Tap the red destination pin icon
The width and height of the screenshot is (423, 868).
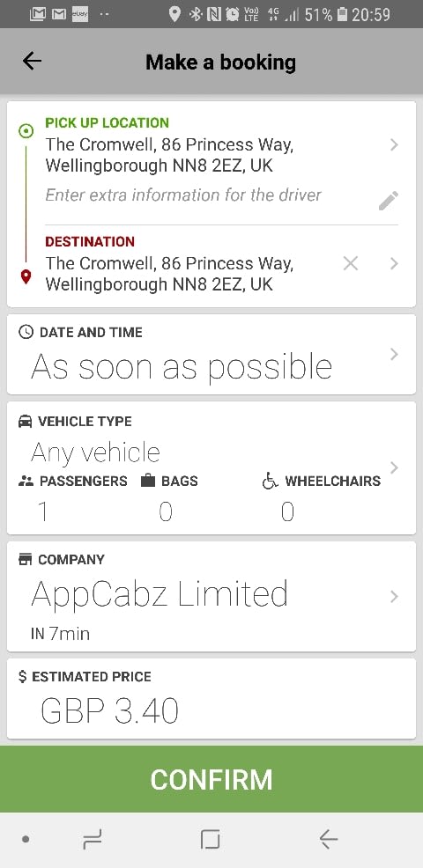pos(26,276)
